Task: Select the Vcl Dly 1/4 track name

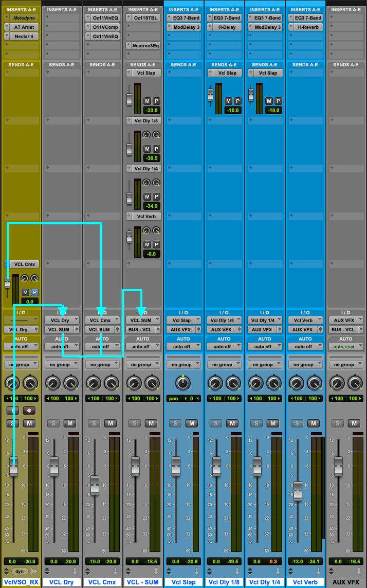Action: 265,582
